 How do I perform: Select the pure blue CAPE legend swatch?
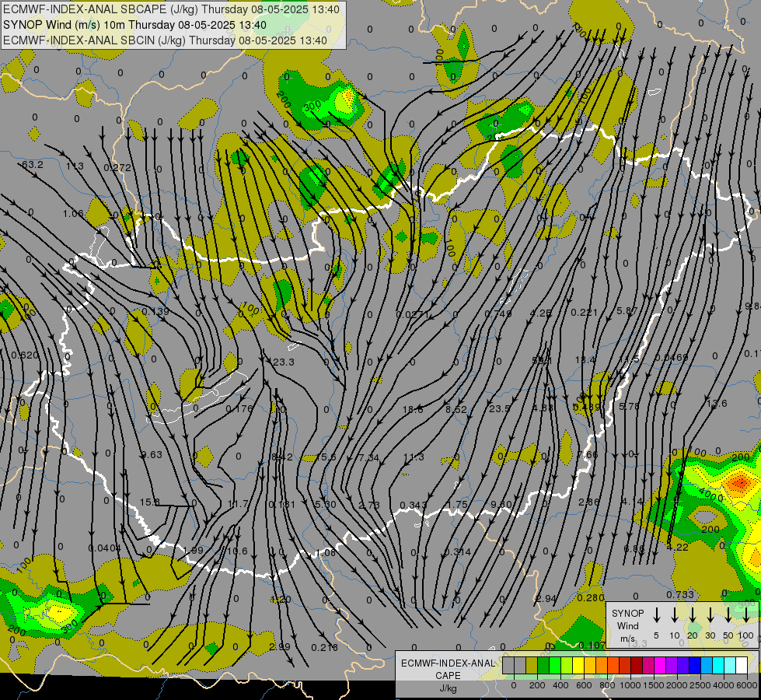click(x=695, y=665)
